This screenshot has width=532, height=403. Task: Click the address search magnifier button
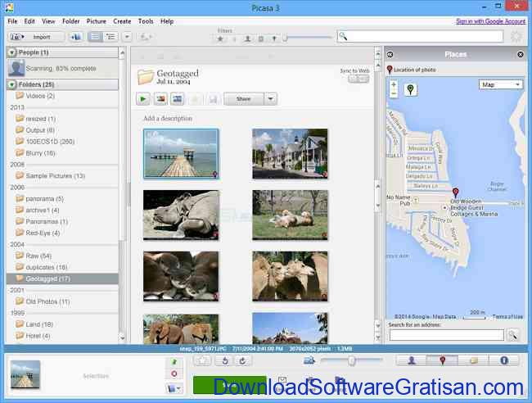coord(512,335)
